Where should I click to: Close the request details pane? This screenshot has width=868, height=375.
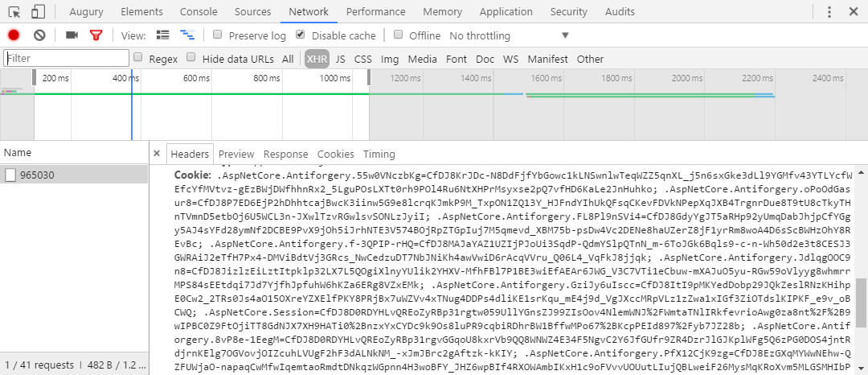[x=157, y=154]
